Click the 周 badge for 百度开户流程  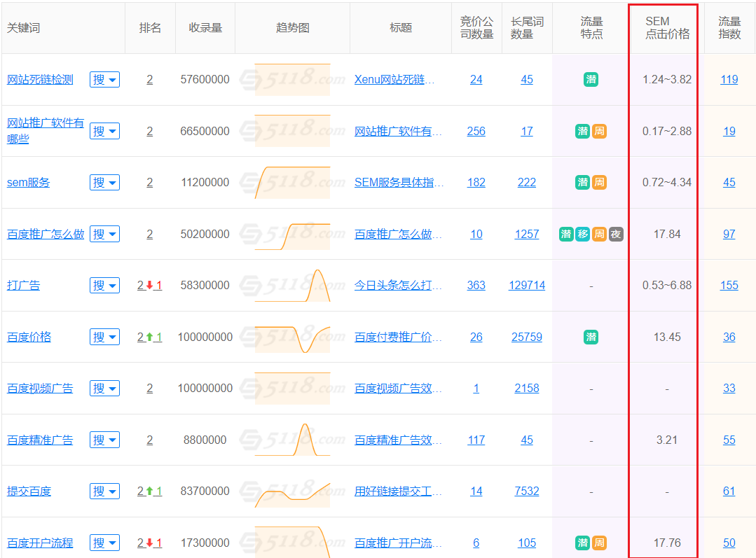pyautogui.click(x=599, y=542)
